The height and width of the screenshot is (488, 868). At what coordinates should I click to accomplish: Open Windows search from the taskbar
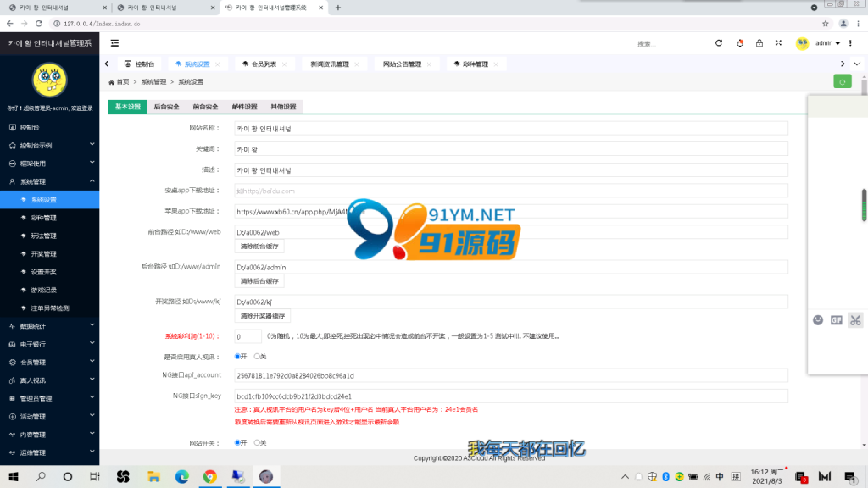[41, 476]
